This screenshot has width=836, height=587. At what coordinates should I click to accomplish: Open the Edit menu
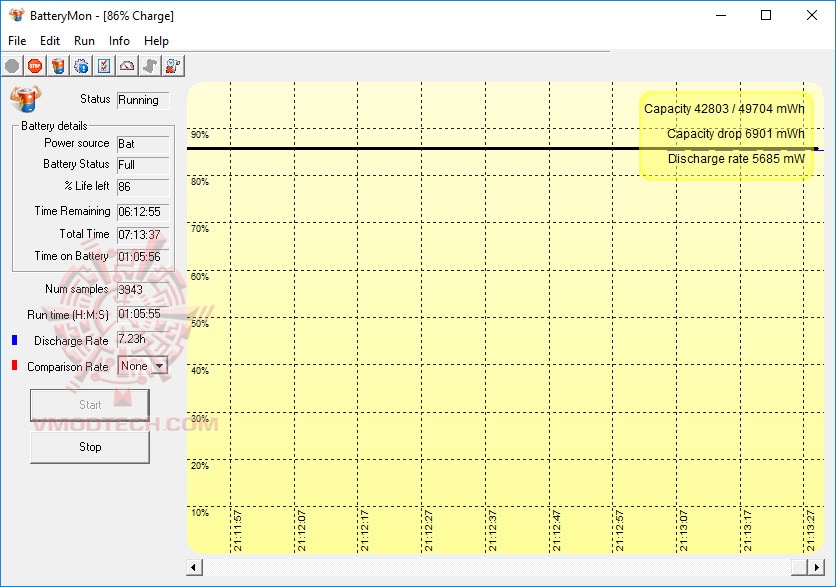[x=50, y=41]
